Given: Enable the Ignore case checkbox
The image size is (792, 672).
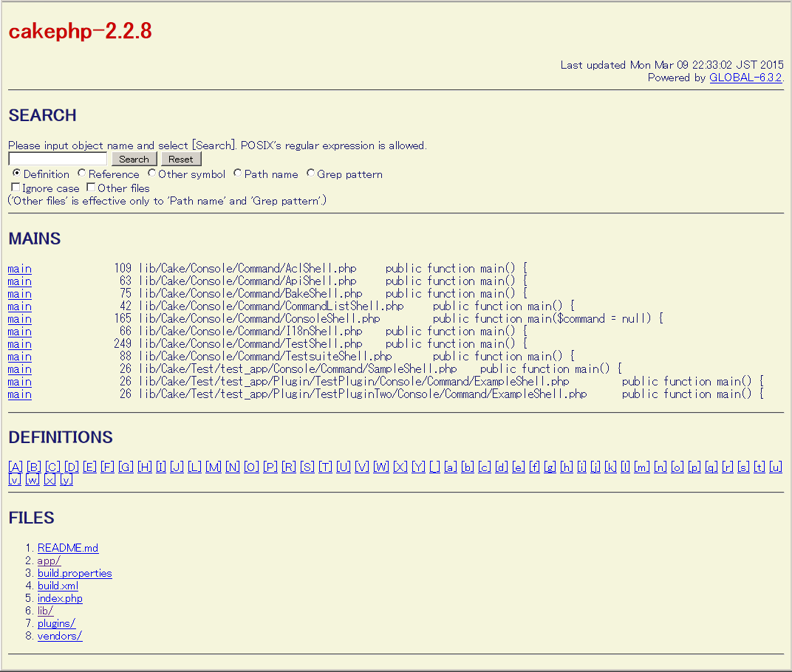Looking at the screenshot, I should [16, 188].
